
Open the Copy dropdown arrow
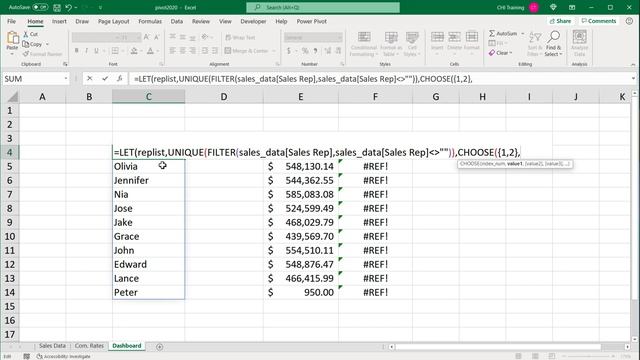(47, 44)
